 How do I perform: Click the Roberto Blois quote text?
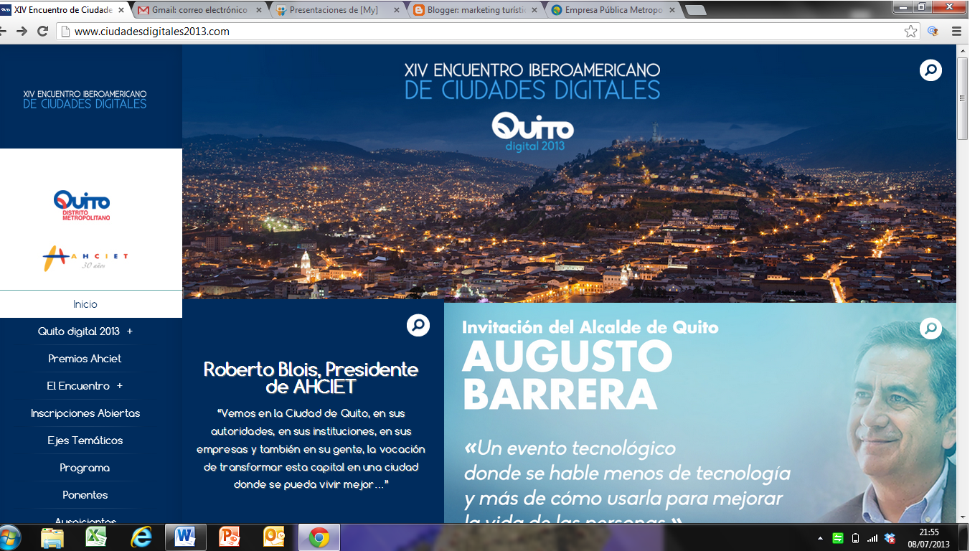coord(311,449)
